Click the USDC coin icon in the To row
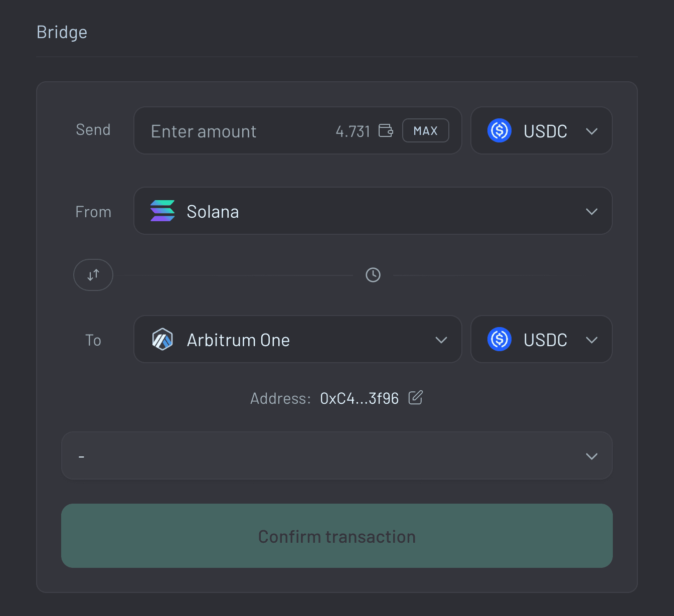The image size is (674, 616). click(499, 340)
